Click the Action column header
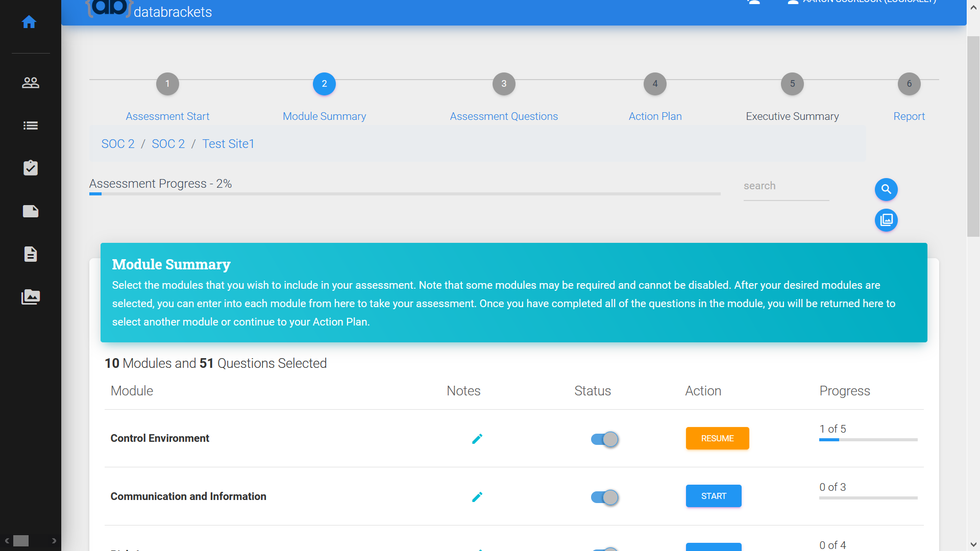 coord(703,391)
